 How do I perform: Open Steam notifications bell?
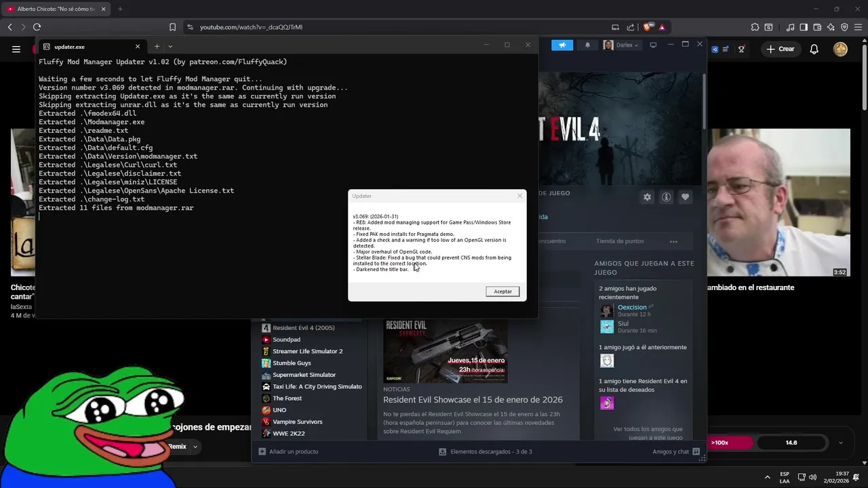coord(587,45)
